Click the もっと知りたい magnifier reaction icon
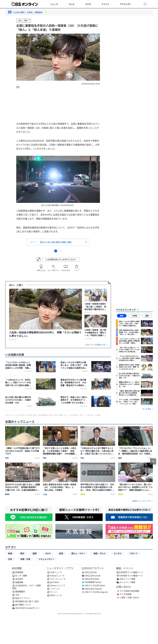Screen dimensions: 158x644 click(53, 267)
